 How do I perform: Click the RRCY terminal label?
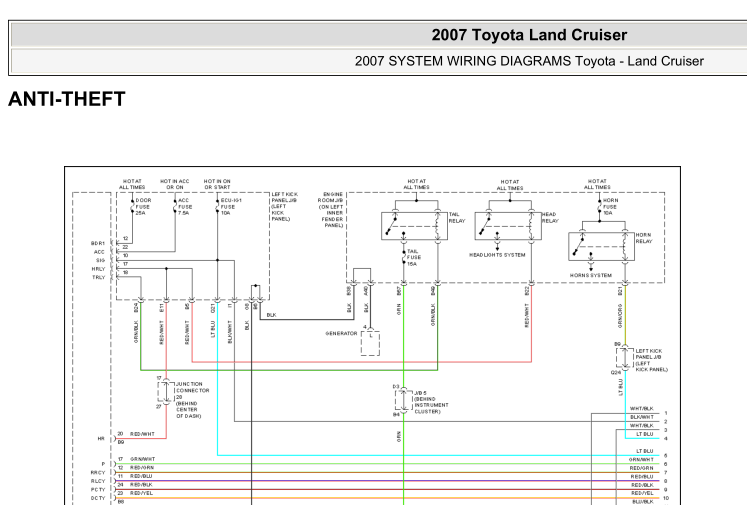[98, 473]
